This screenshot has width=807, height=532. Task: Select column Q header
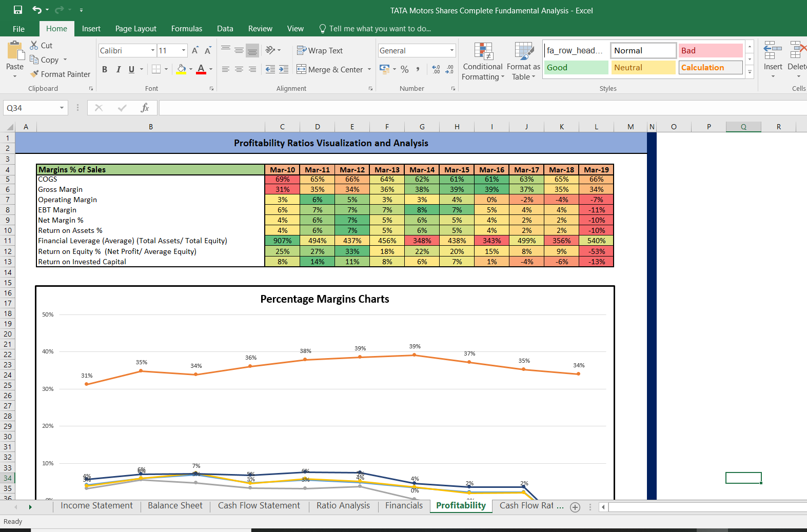click(x=743, y=127)
